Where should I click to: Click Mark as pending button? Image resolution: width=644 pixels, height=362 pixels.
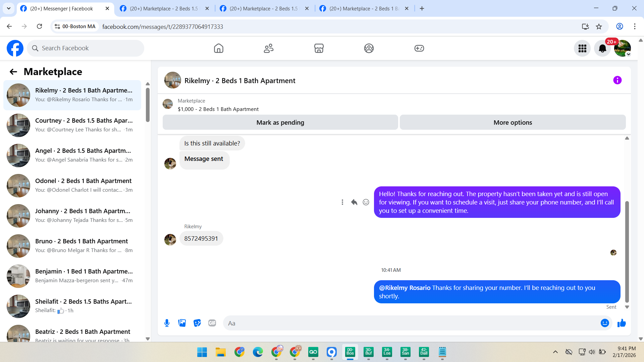click(x=280, y=123)
